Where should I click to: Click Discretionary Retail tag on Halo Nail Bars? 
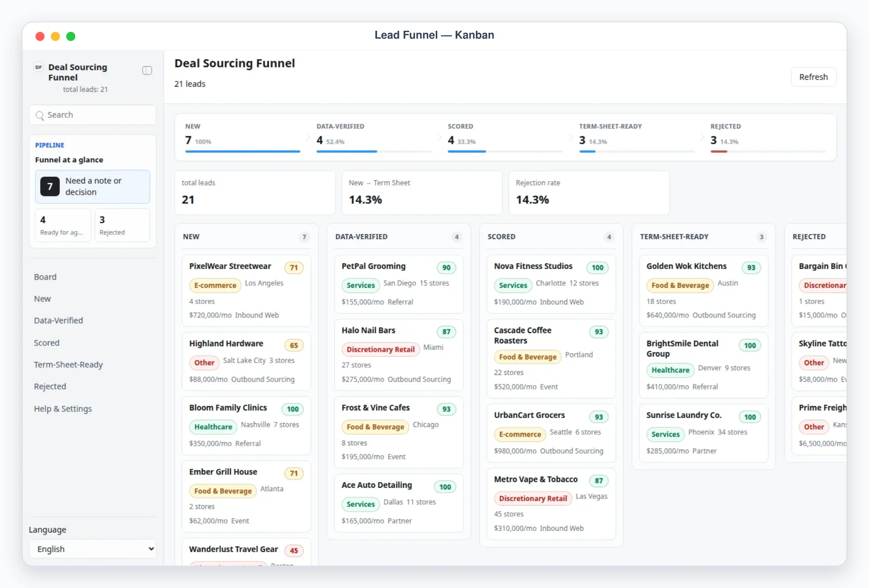[380, 349]
